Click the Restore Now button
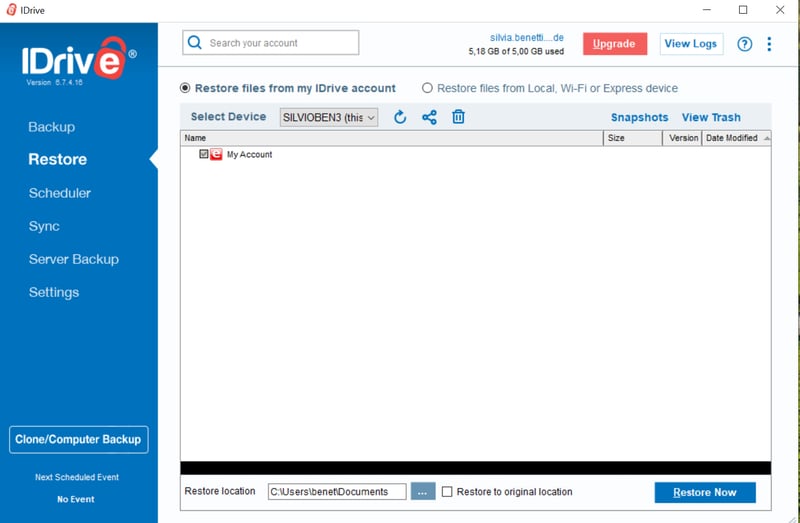 pyautogui.click(x=705, y=492)
